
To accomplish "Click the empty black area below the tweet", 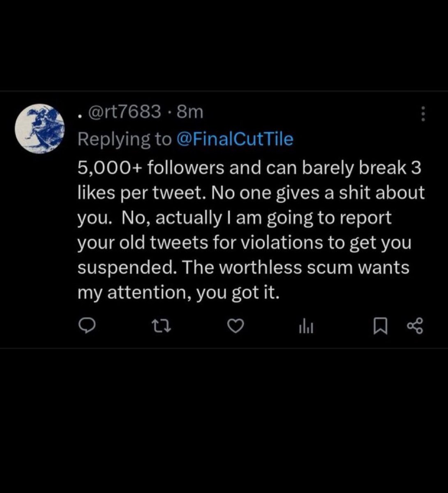I will 224,419.
